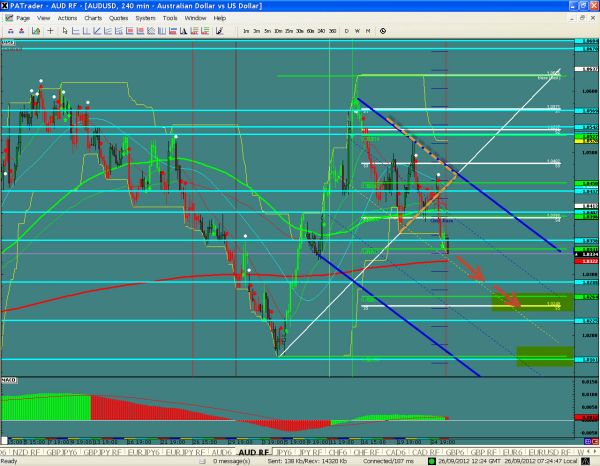Switch chart to Daily (D) timeframe
This screenshot has width=600, height=466.
click(347, 31)
